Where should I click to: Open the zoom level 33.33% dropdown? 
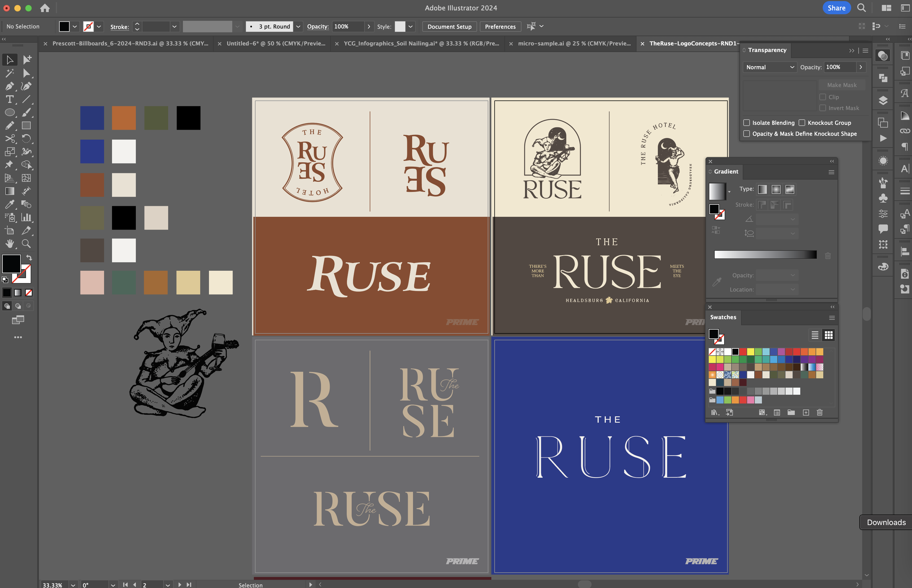73,584
